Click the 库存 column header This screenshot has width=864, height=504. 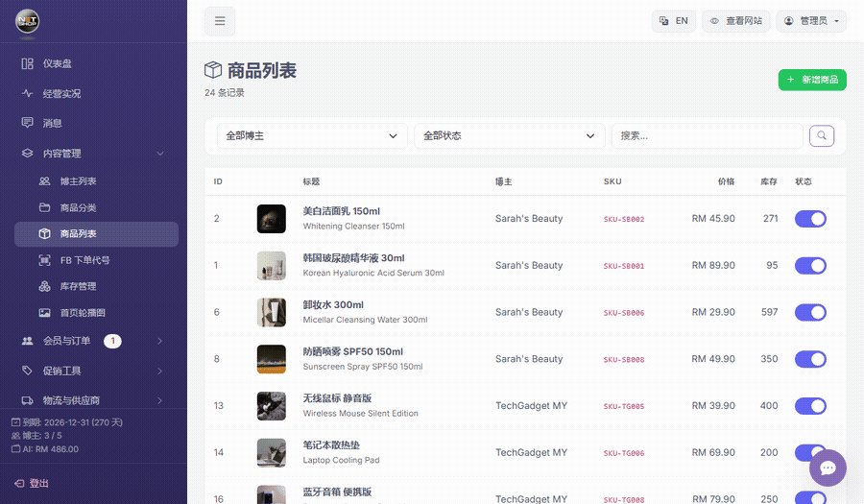coord(769,181)
